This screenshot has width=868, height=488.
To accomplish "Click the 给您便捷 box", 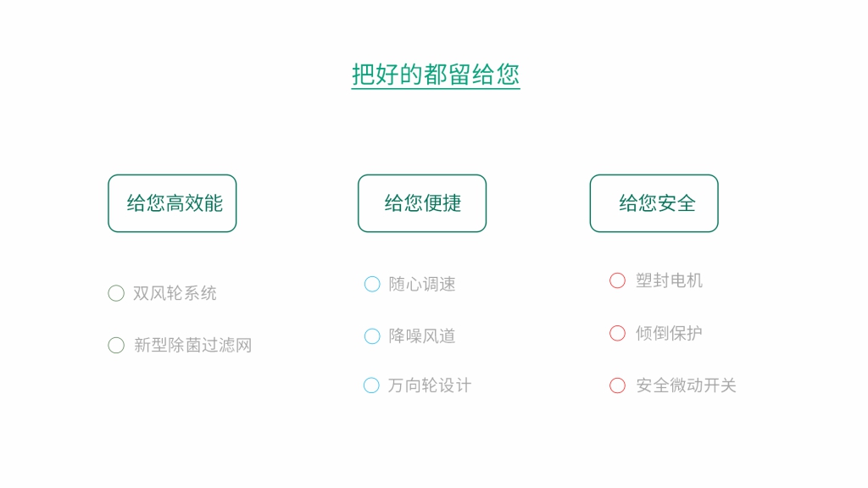I will (422, 203).
